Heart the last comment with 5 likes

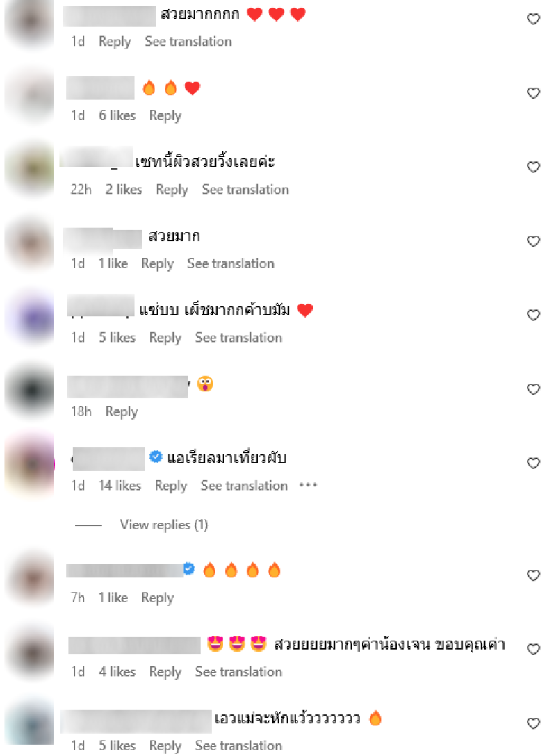click(x=533, y=723)
